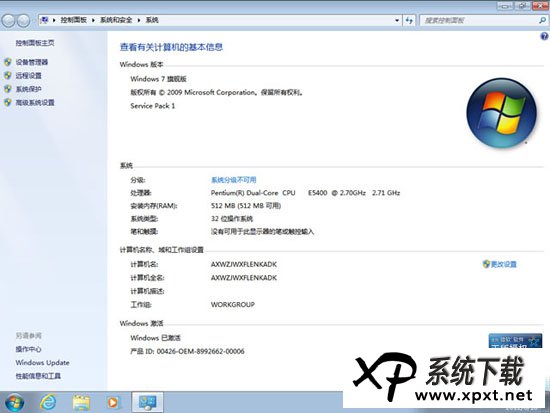This screenshot has height=413, width=550.
Task: Click the 32 位操作系统 value text
Action: click(232, 219)
